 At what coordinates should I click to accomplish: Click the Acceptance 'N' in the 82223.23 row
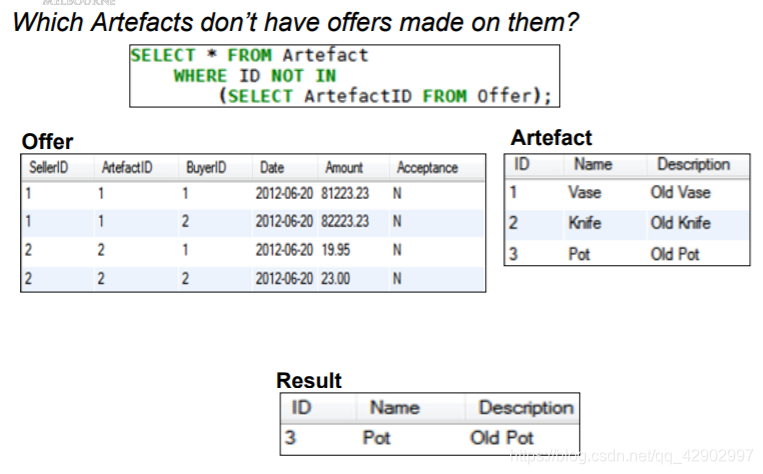(397, 221)
